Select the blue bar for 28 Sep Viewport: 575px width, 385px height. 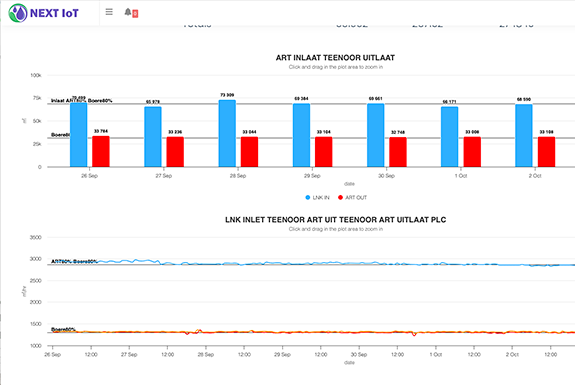pyautogui.click(x=227, y=133)
